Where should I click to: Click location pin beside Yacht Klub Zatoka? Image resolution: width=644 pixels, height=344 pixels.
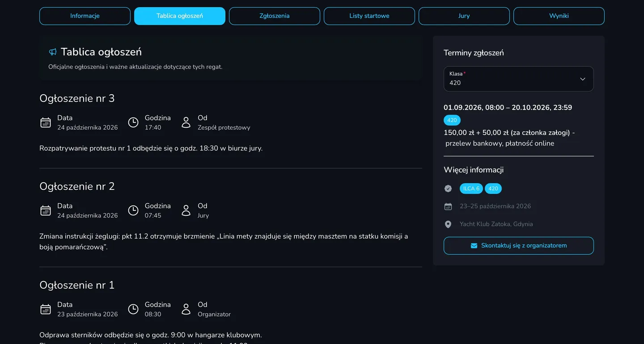click(448, 224)
